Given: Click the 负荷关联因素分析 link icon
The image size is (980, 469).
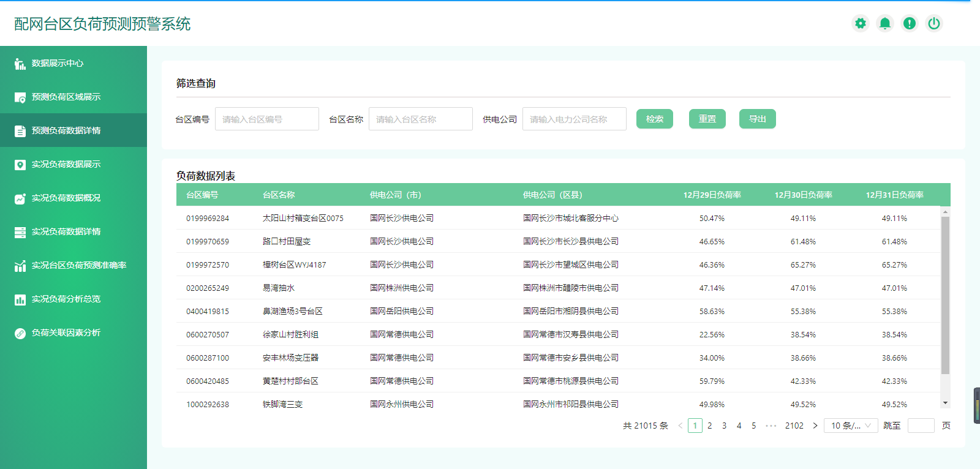Looking at the screenshot, I should click(20, 333).
